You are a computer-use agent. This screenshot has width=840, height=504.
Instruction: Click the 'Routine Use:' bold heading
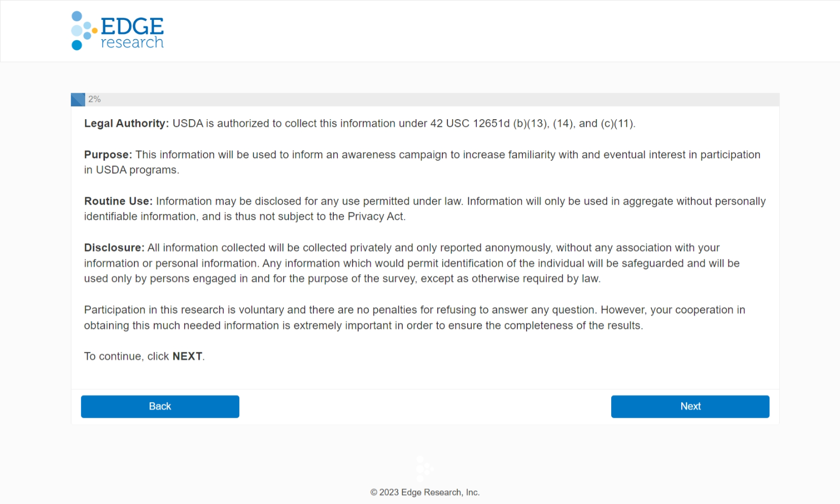point(118,201)
